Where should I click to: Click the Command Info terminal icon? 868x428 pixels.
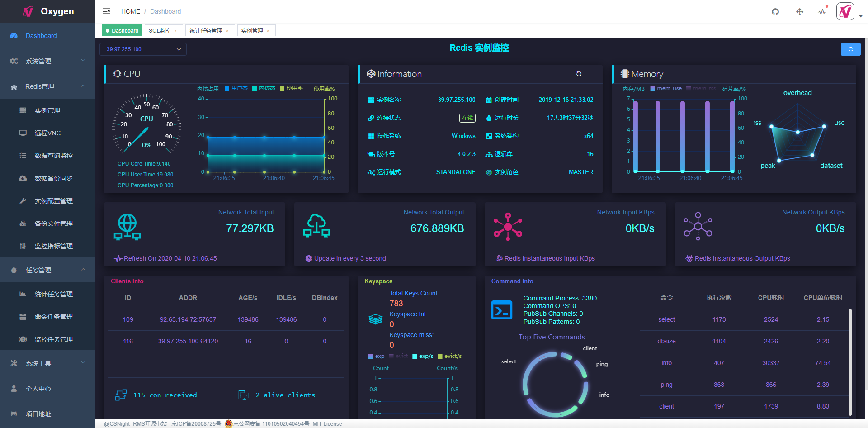pyautogui.click(x=502, y=310)
